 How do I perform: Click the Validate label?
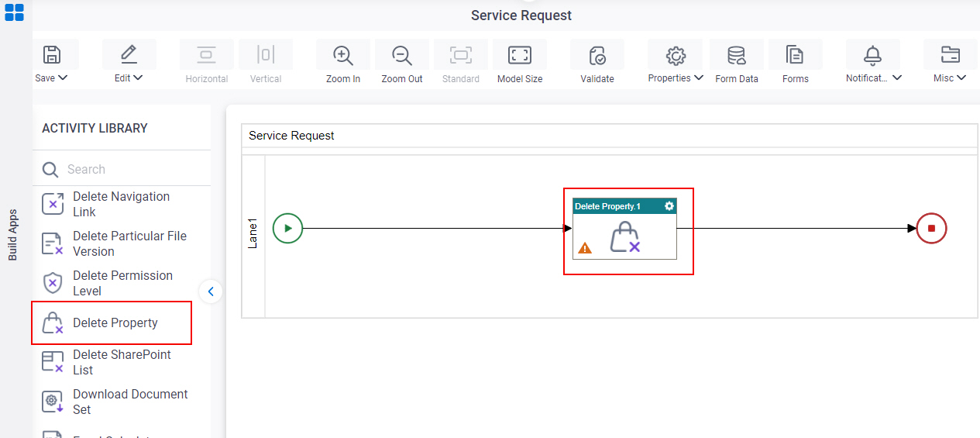pyautogui.click(x=597, y=79)
